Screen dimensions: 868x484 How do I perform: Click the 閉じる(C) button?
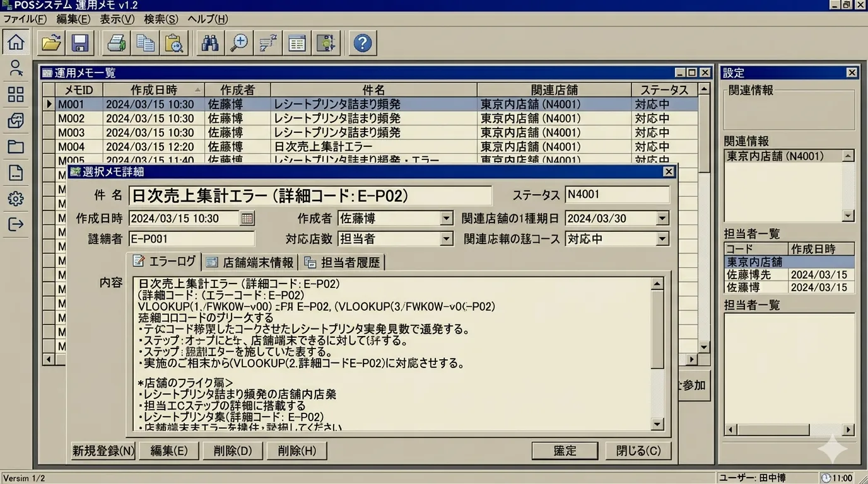click(638, 451)
